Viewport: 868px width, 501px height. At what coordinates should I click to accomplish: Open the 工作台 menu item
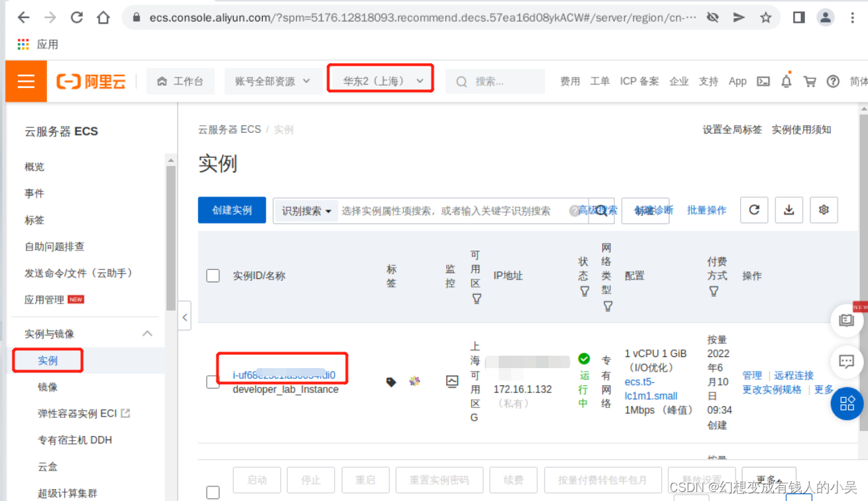pos(181,81)
